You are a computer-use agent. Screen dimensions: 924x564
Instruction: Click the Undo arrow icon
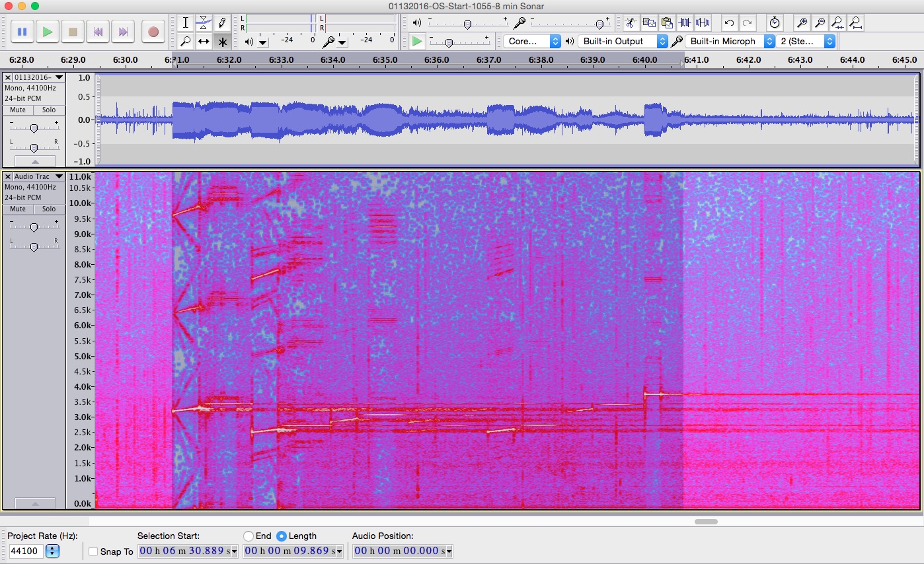(x=729, y=23)
